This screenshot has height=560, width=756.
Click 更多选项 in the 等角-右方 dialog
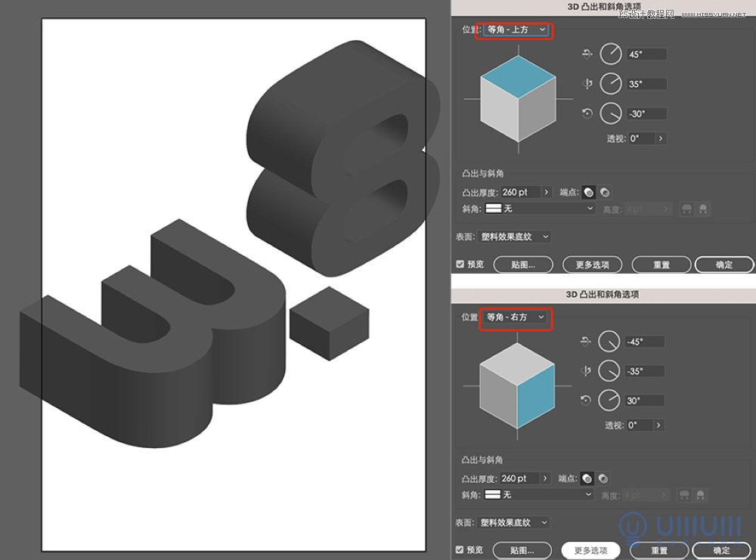[590, 550]
